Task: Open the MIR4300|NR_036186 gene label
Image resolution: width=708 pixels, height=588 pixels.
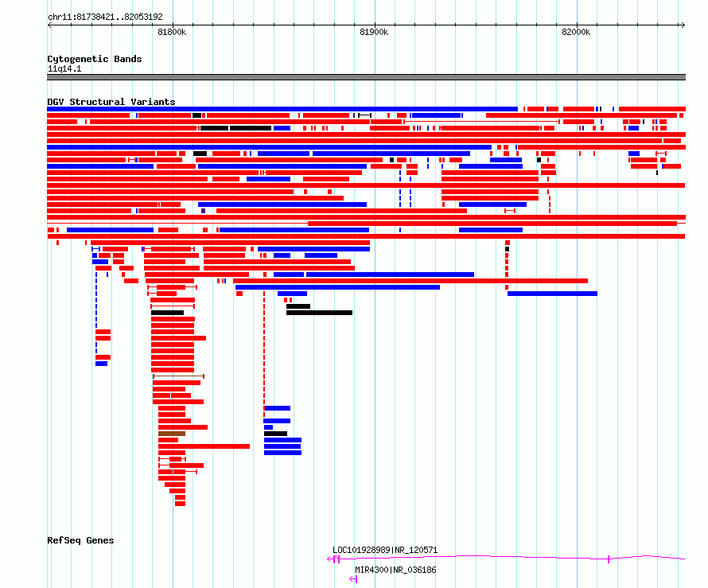Action: (395, 570)
